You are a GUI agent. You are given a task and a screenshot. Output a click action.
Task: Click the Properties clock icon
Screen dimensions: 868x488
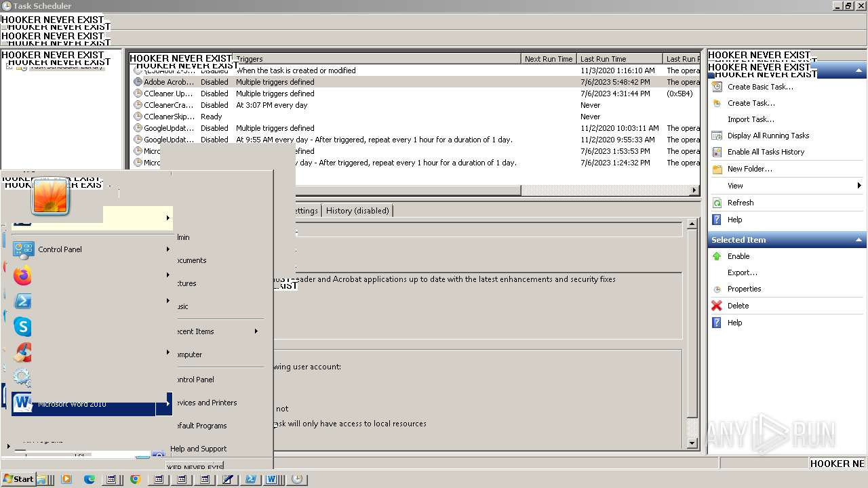click(717, 289)
